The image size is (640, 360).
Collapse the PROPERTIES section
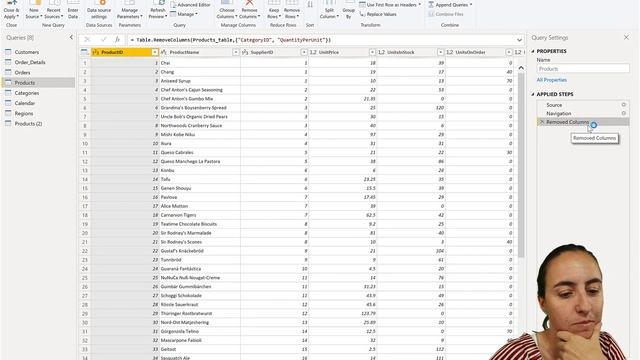click(533, 51)
